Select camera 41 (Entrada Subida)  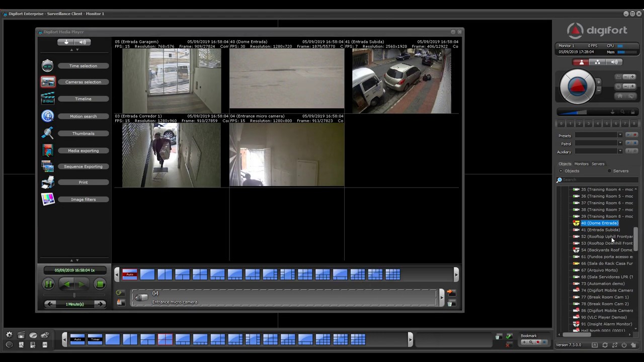pos(600,230)
